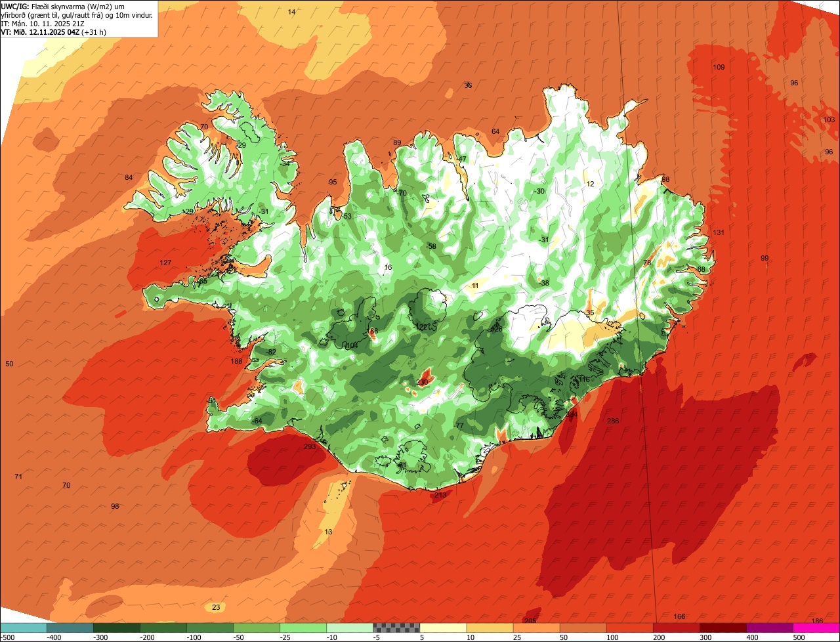The height and width of the screenshot is (642, 840).
Task: Click the map value 88 near east fjords
Action: (702, 269)
